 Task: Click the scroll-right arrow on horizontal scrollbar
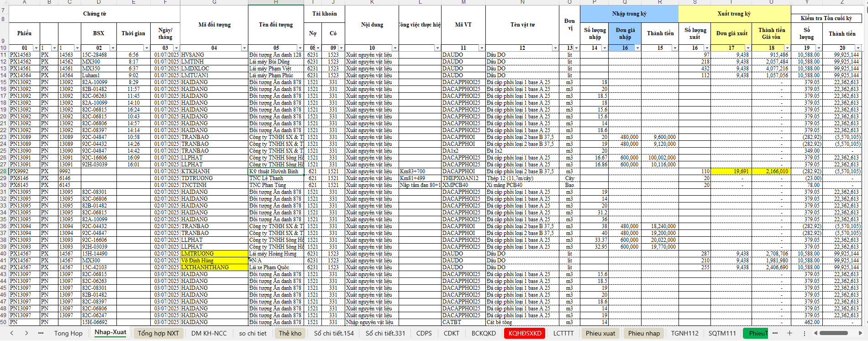861,333
